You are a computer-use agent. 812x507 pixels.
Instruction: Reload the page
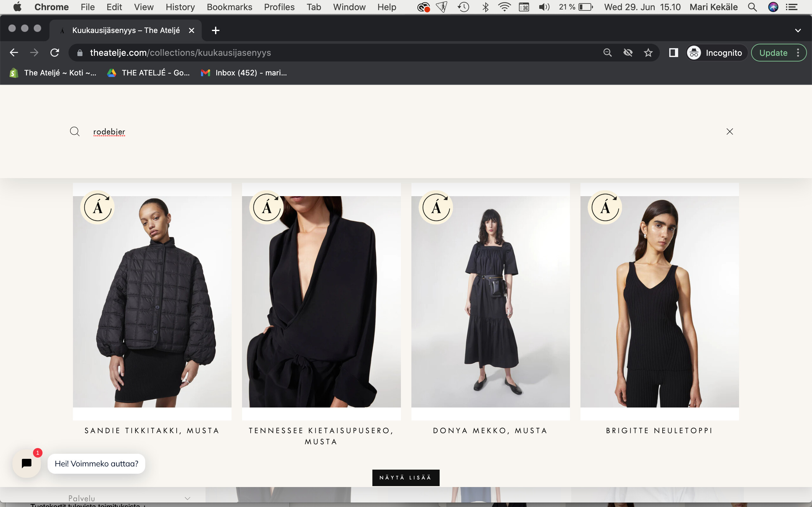tap(55, 53)
